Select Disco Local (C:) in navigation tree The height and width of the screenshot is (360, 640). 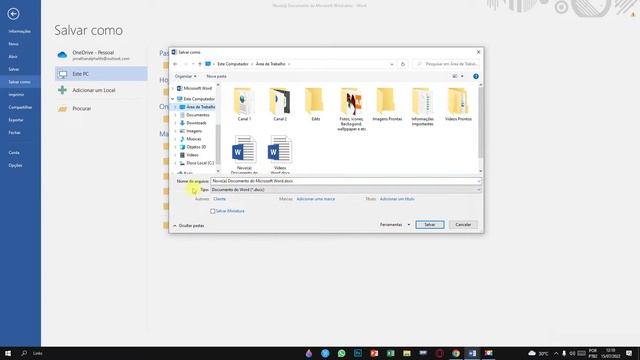(197, 163)
